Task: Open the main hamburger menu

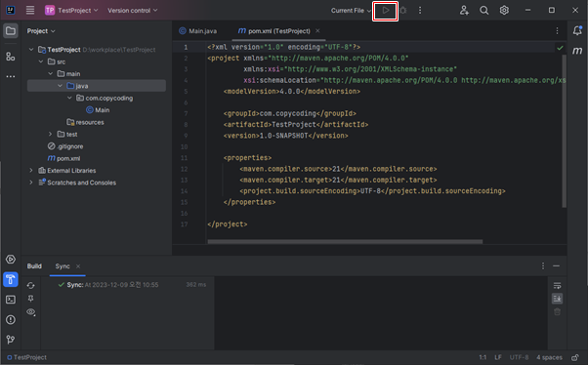Action: 30,10
